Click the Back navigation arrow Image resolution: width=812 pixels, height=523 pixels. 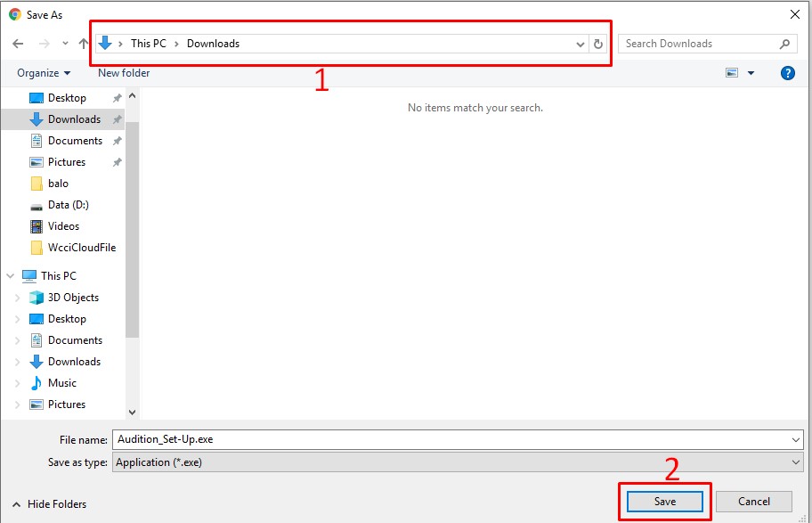coord(18,44)
